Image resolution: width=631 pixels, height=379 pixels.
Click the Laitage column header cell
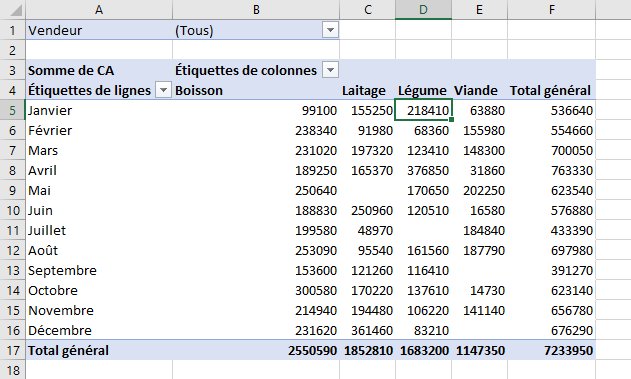point(367,90)
